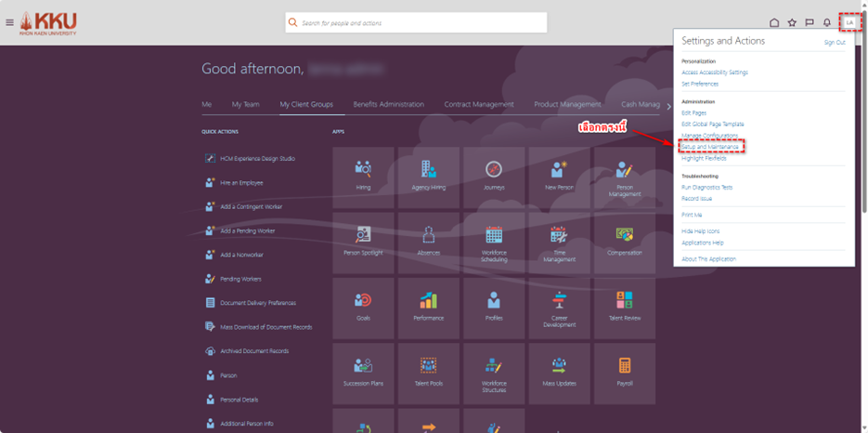Open the user initials settings menu
Viewport: 868px width, 433px height.
tap(849, 22)
